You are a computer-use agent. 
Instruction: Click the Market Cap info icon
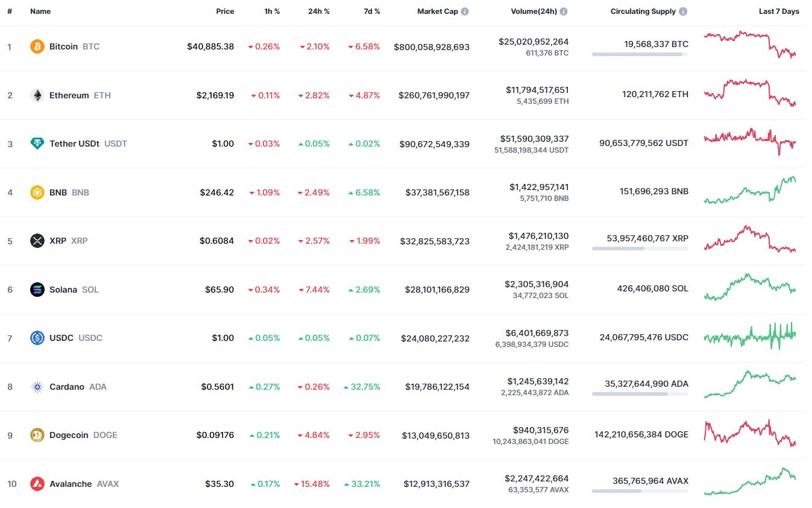(x=465, y=11)
